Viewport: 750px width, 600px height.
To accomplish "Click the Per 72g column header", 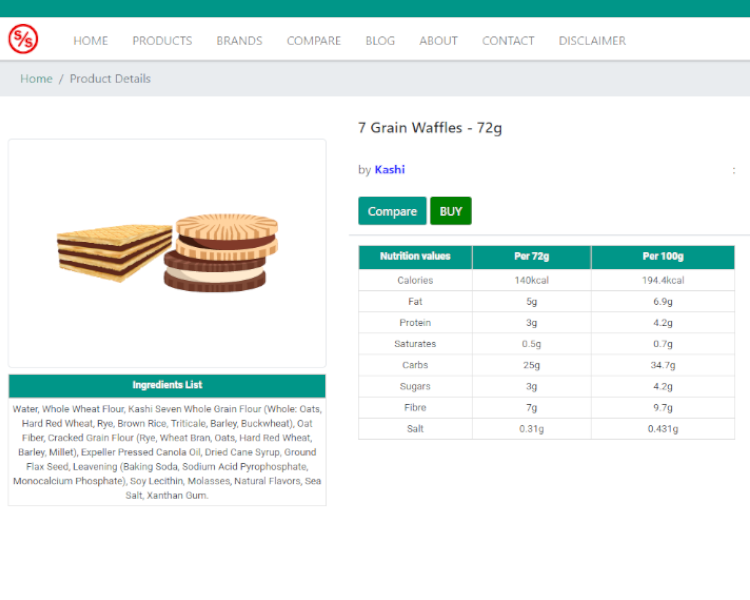I will pos(531,257).
